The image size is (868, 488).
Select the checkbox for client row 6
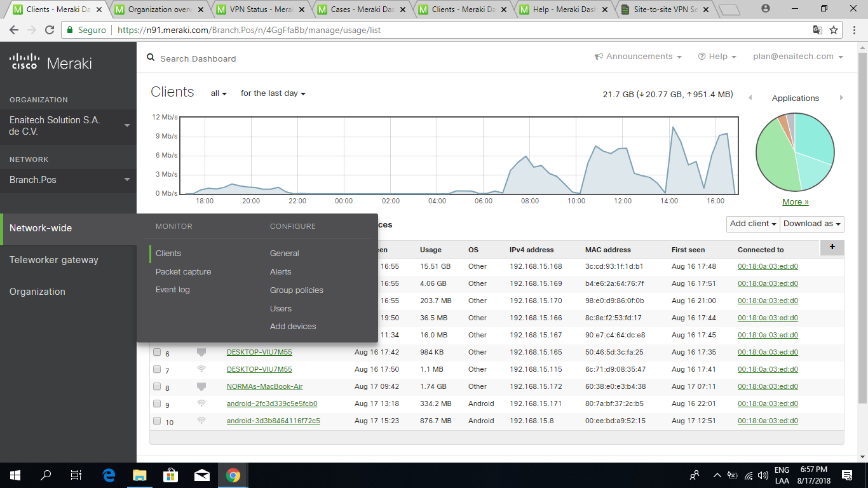tap(157, 352)
